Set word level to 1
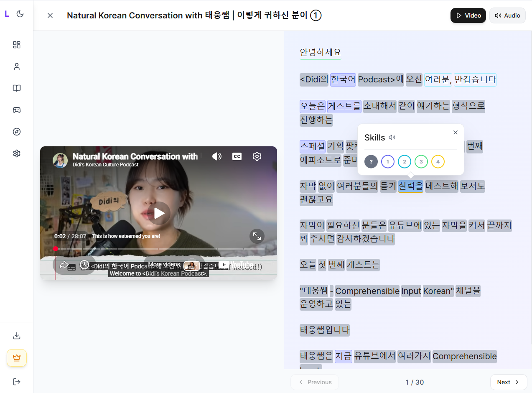532x393 pixels. [x=388, y=161]
